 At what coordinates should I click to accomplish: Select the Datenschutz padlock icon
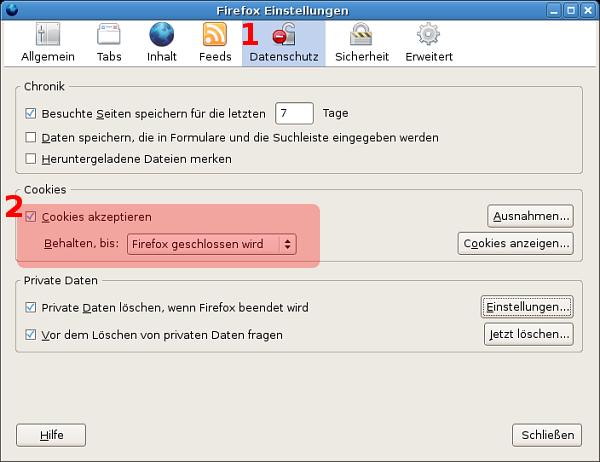point(284,34)
